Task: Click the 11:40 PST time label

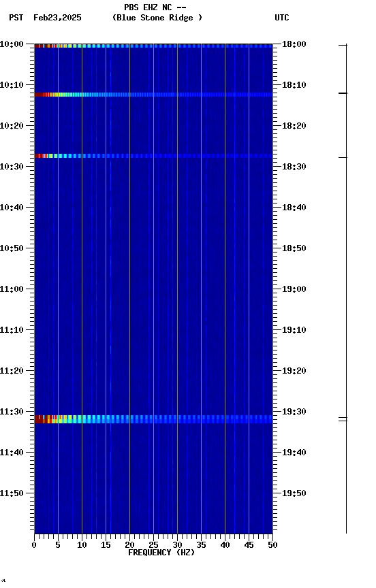Action: [12, 453]
